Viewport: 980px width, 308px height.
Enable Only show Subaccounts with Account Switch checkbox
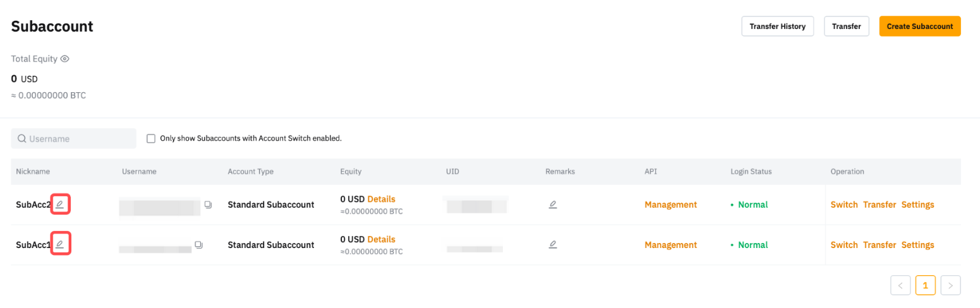(x=151, y=138)
